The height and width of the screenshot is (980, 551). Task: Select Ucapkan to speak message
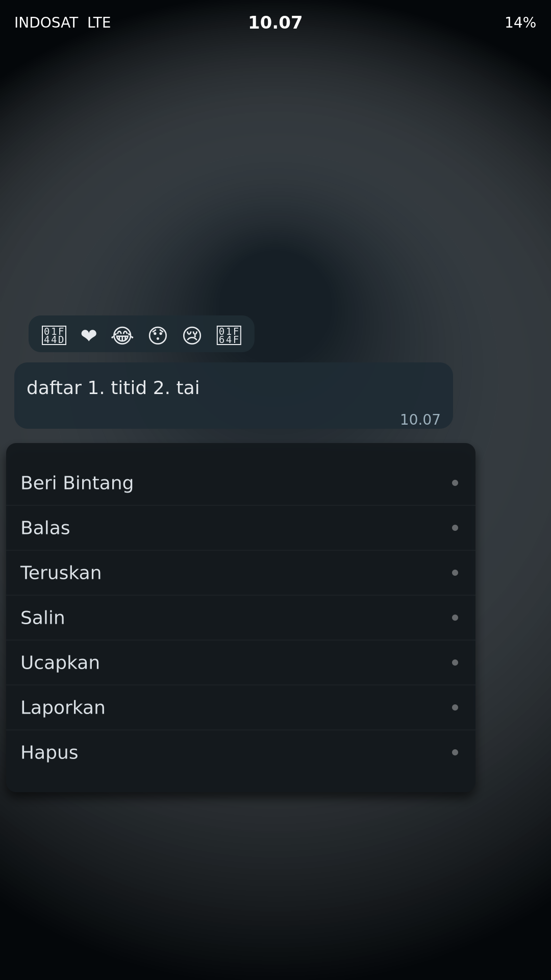[60, 663]
